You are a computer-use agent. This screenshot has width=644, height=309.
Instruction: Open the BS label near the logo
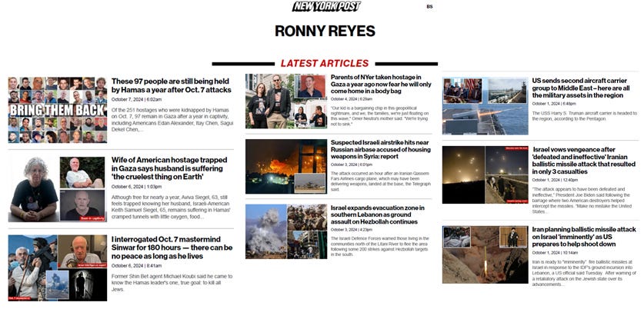(429, 7)
